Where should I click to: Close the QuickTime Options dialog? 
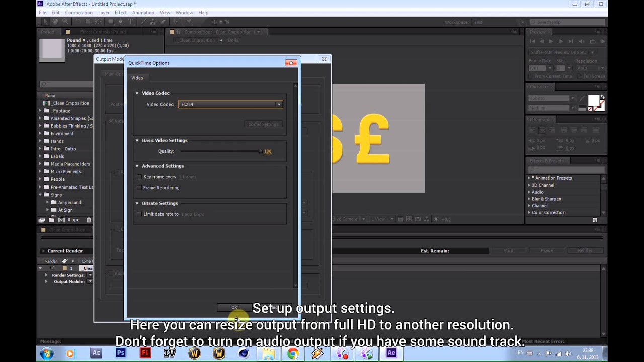tap(291, 63)
